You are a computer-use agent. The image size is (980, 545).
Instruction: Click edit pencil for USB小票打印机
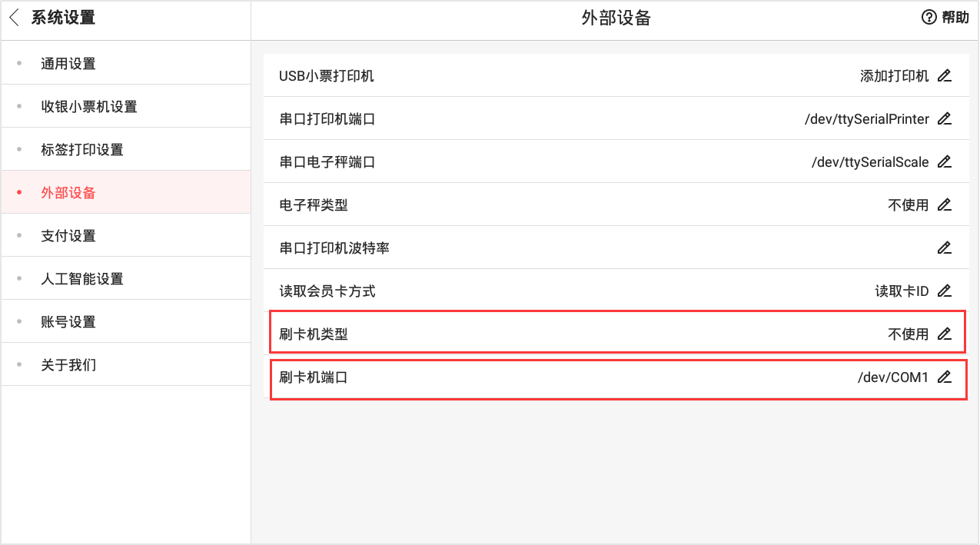[x=945, y=76]
